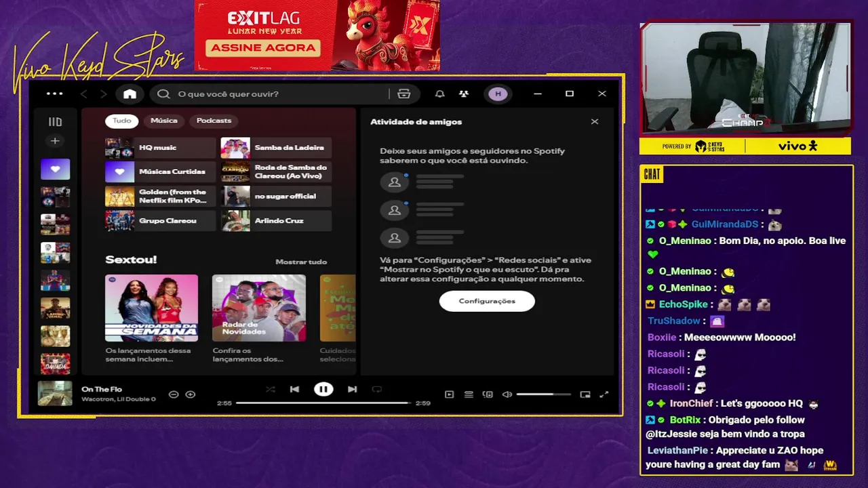Open Roda de Samba do Clareou tile
Viewport: 868px width, 488px height.
[x=276, y=172]
